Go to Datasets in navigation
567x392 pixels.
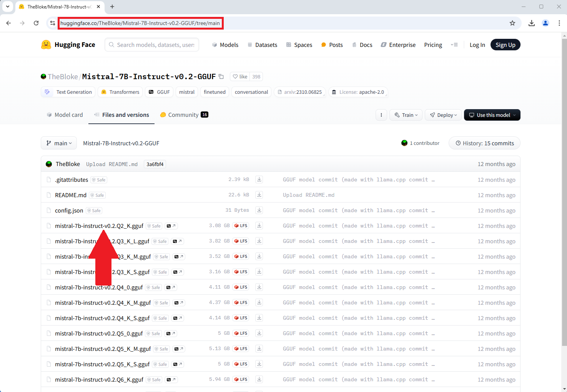pos(262,45)
